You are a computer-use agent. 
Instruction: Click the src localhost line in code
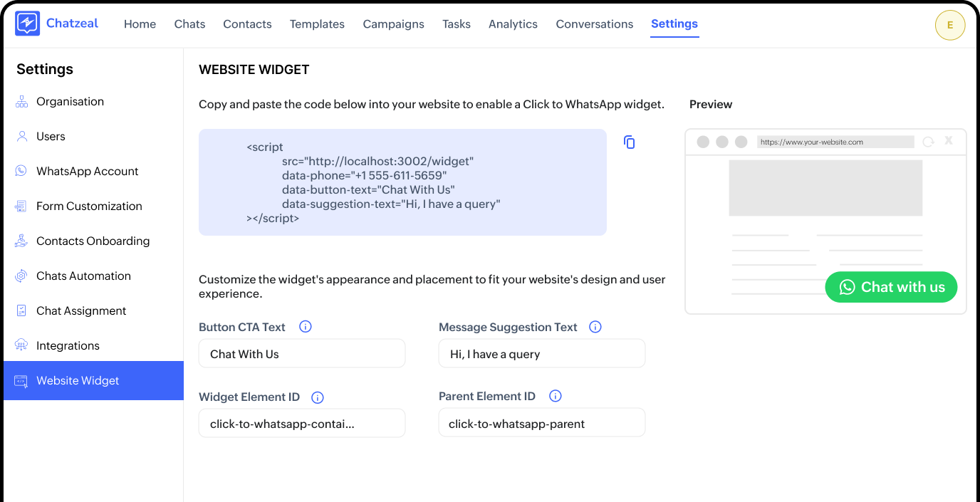377,162
